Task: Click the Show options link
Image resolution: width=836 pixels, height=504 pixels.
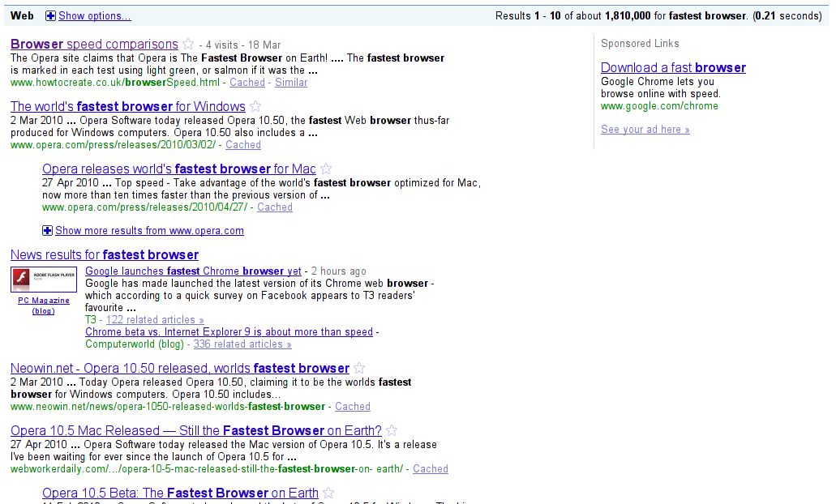Action: click(x=94, y=16)
